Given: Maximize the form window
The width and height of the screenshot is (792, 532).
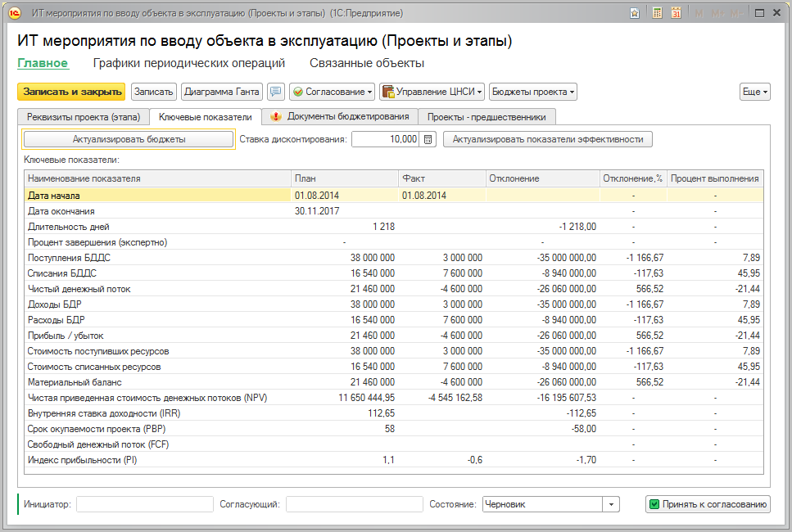Looking at the screenshot, I should [x=759, y=13].
